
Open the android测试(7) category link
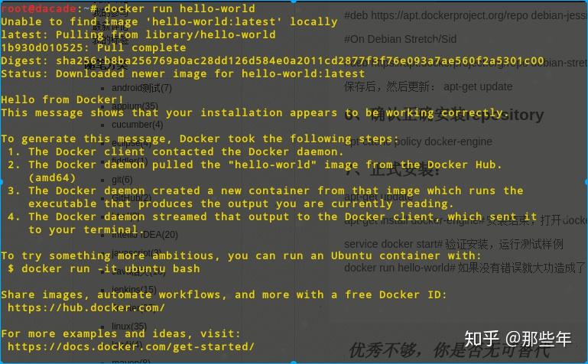(141, 88)
